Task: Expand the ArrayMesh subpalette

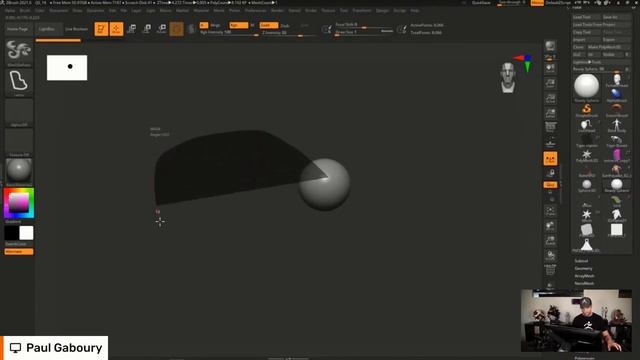Action: [x=584, y=276]
